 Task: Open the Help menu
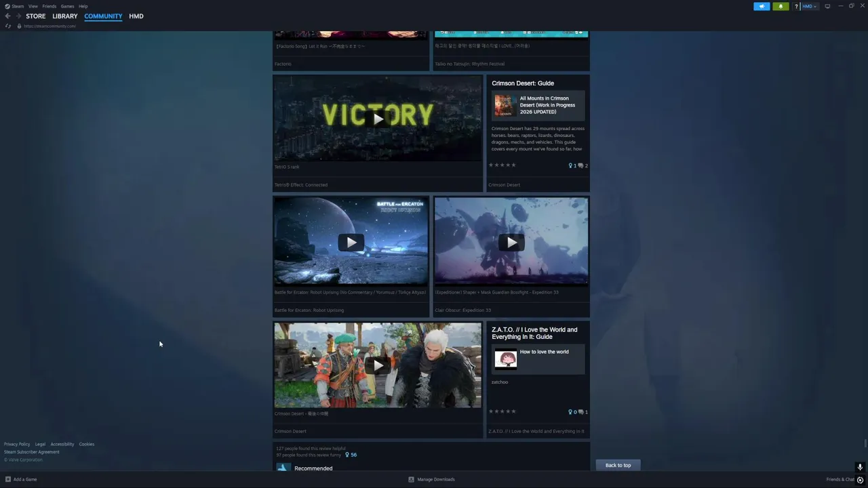tap(83, 6)
